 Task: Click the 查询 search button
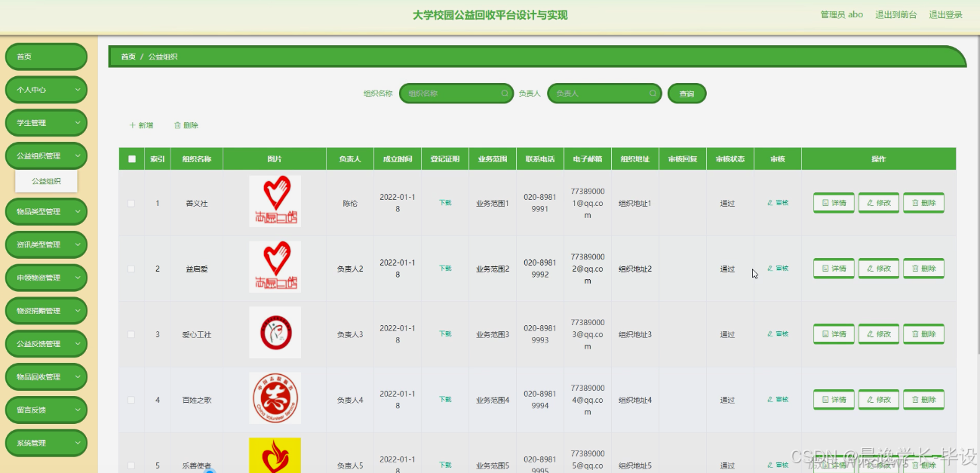pos(687,94)
